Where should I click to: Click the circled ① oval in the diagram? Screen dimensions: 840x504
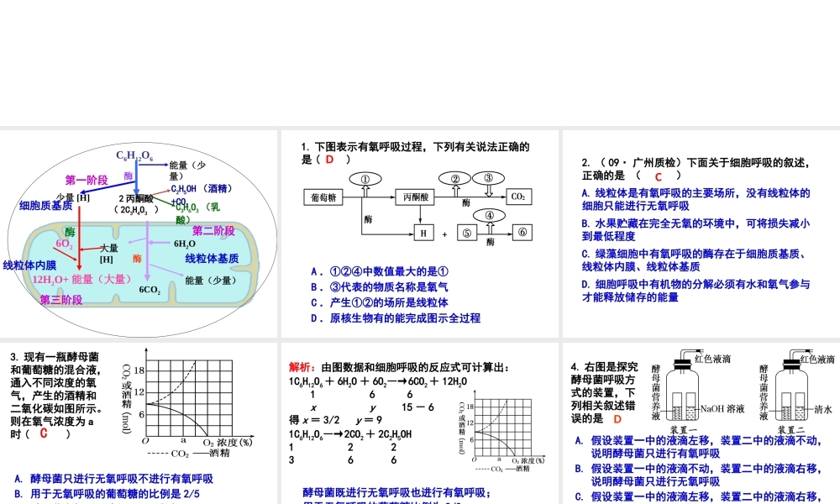pos(365,178)
